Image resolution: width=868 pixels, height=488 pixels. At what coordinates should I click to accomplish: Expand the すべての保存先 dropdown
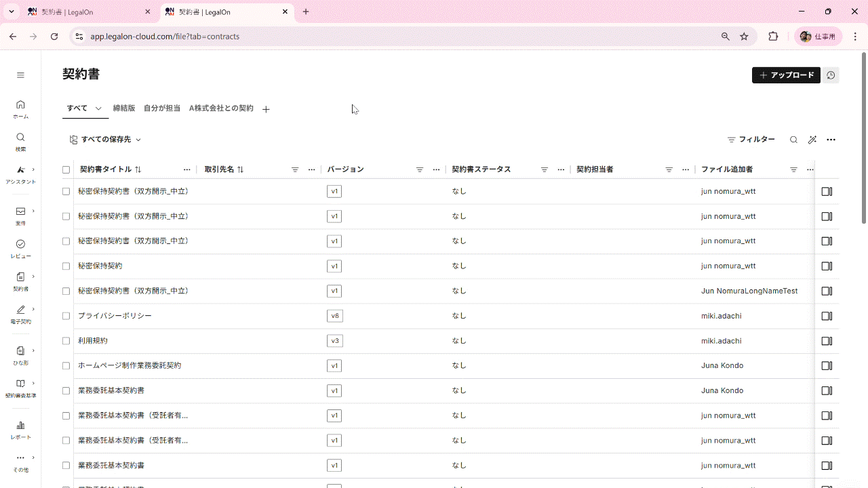click(105, 140)
